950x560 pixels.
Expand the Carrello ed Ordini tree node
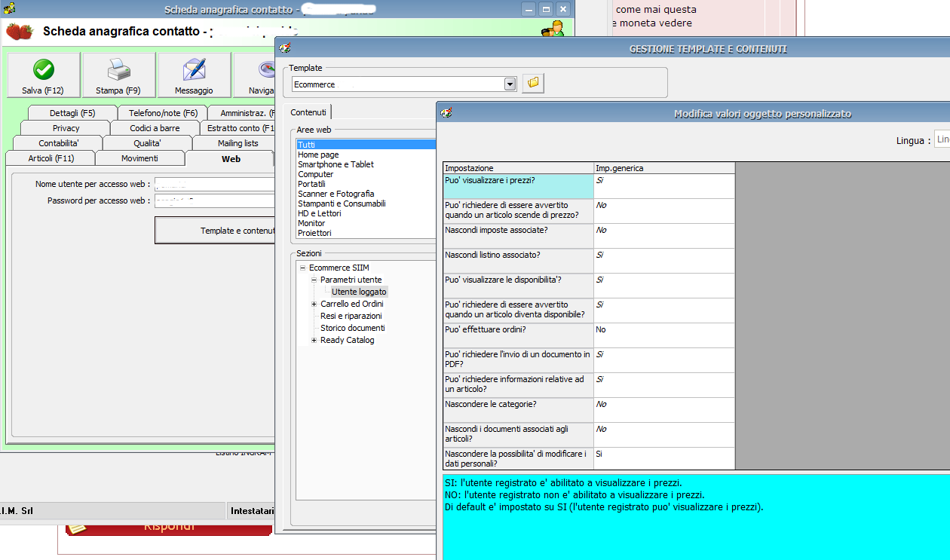314,304
